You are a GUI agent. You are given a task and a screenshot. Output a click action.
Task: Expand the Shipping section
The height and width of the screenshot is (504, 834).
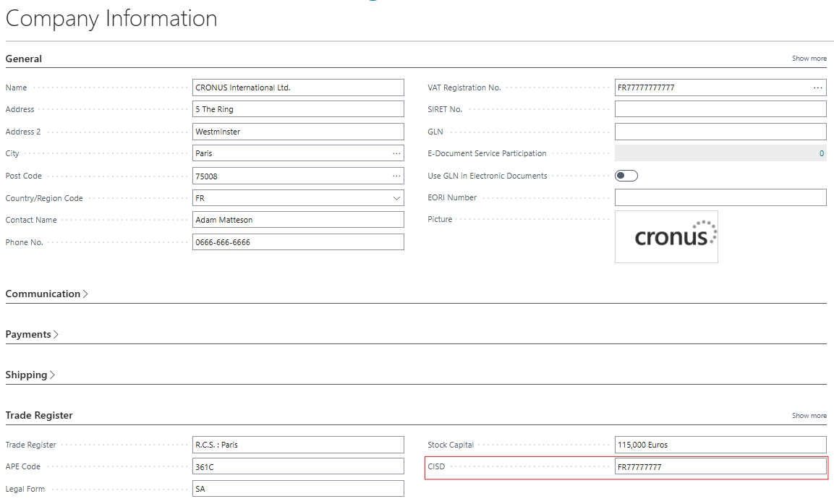30,375
